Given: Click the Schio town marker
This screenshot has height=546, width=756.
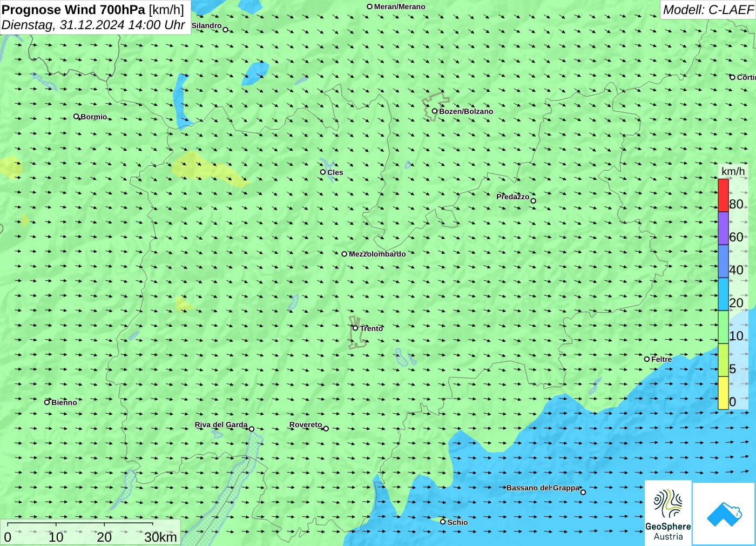Looking at the screenshot, I should pyautogui.click(x=443, y=522).
